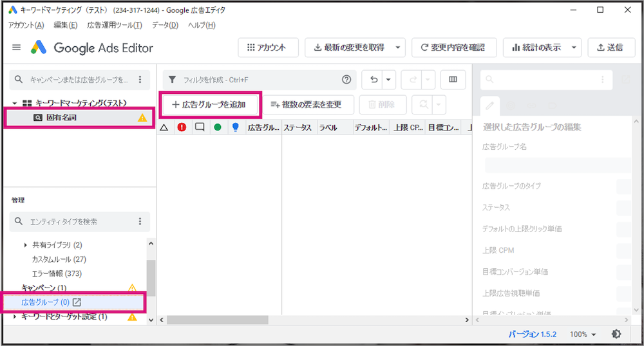The width and height of the screenshot is (644, 346).
Task: Open the 編集(E) menu
Action: click(66, 26)
